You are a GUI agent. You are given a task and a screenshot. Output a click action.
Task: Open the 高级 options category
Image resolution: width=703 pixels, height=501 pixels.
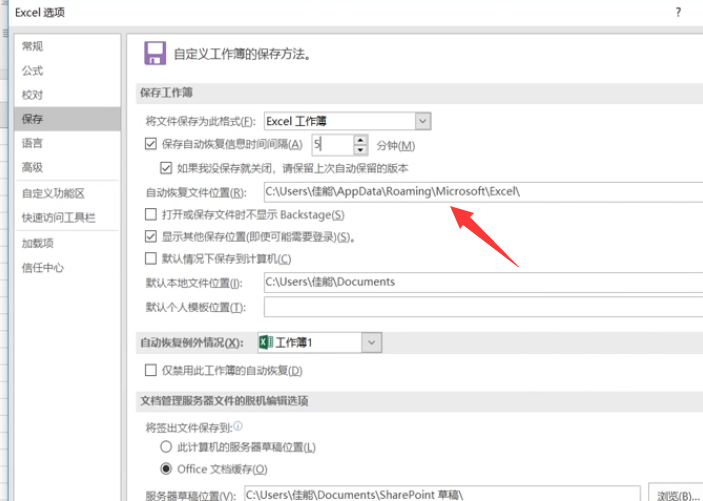tap(32, 167)
